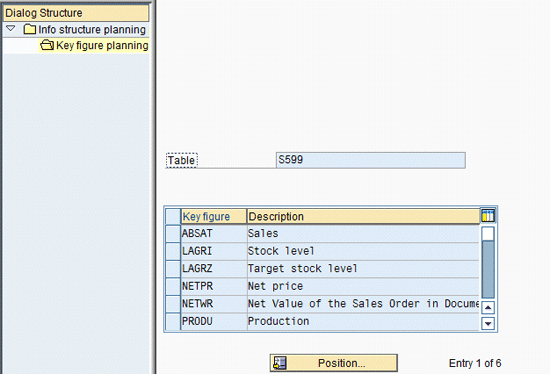Click the vertical scrollbar thumb in the table

(488, 269)
